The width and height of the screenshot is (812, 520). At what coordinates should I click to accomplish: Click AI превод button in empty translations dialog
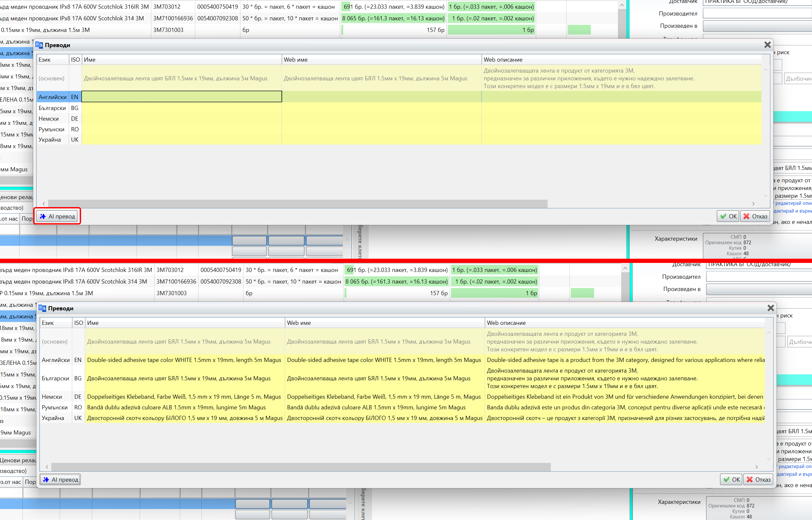[57, 216]
